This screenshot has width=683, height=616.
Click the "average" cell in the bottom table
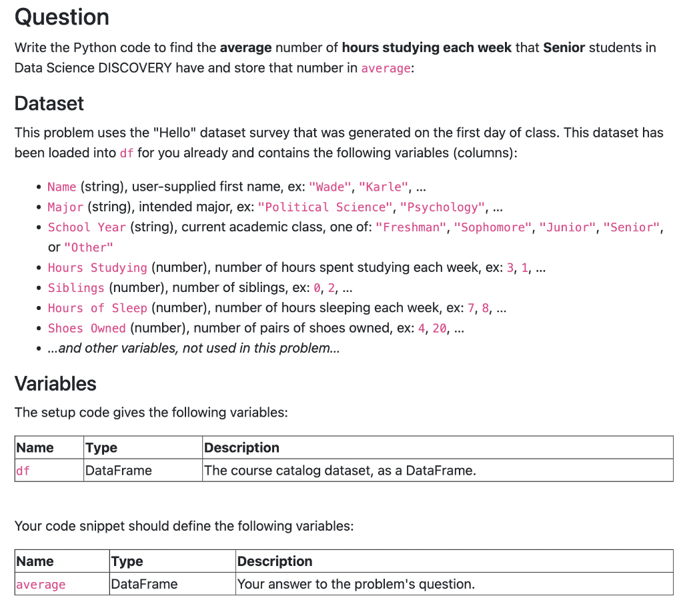click(41, 585)
